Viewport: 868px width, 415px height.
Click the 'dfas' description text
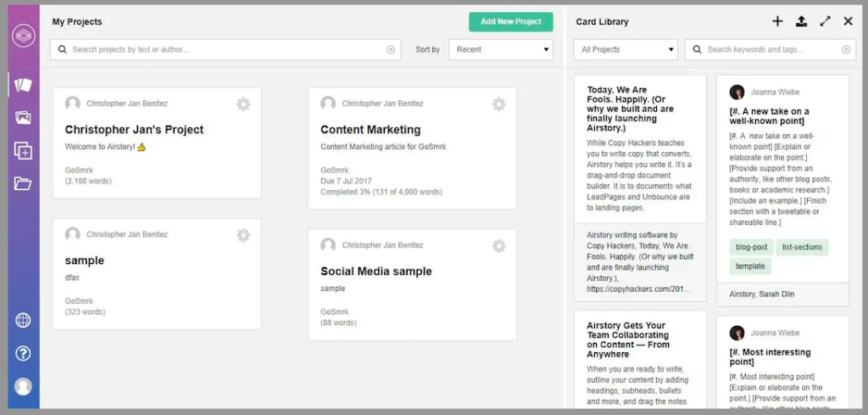point(72,278)
